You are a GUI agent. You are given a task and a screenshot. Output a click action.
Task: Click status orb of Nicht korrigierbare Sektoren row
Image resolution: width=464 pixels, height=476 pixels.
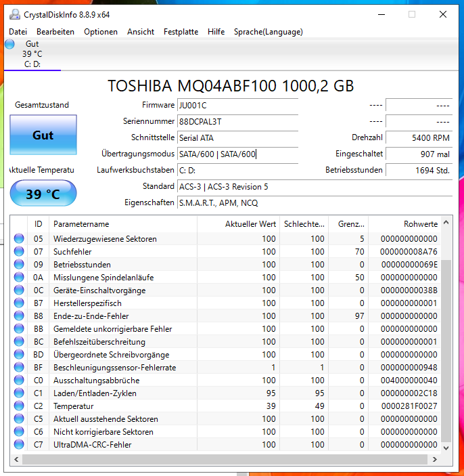tap(19, 432)
